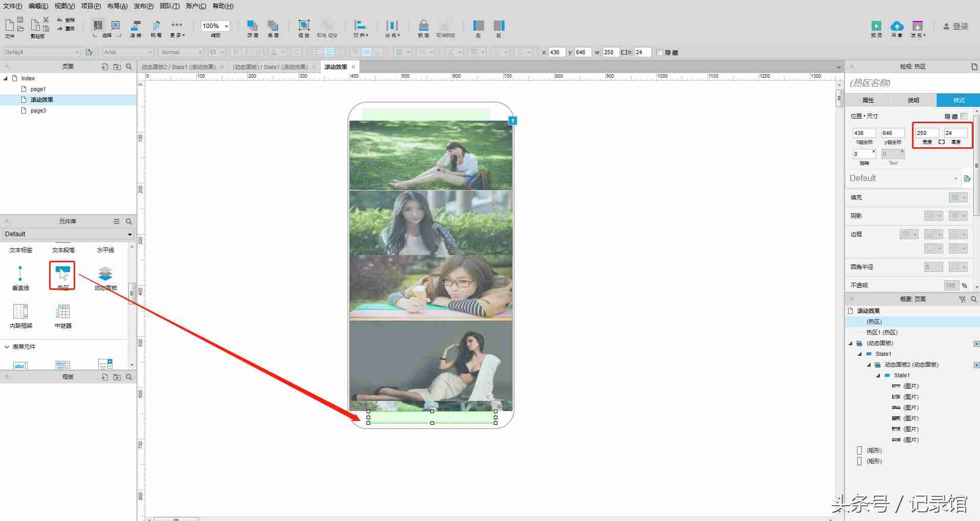The height and width of the screenshot is (521, 980).
Task: Open the 文件(F) menu
Action: (13, 6)
